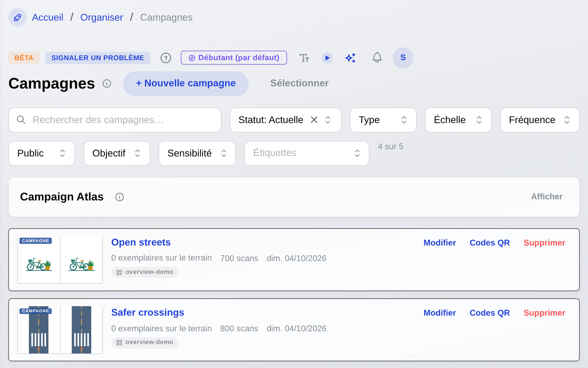This screenshot has height=368, width=588.
Task: Click the blue play tutorial icon
Action: click(327, 58)
